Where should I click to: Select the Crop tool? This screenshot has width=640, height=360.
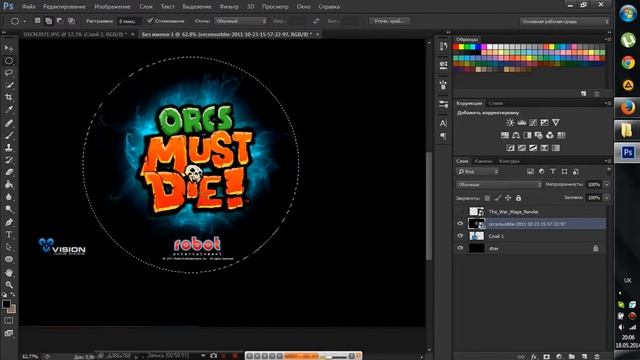click(9, 98)
